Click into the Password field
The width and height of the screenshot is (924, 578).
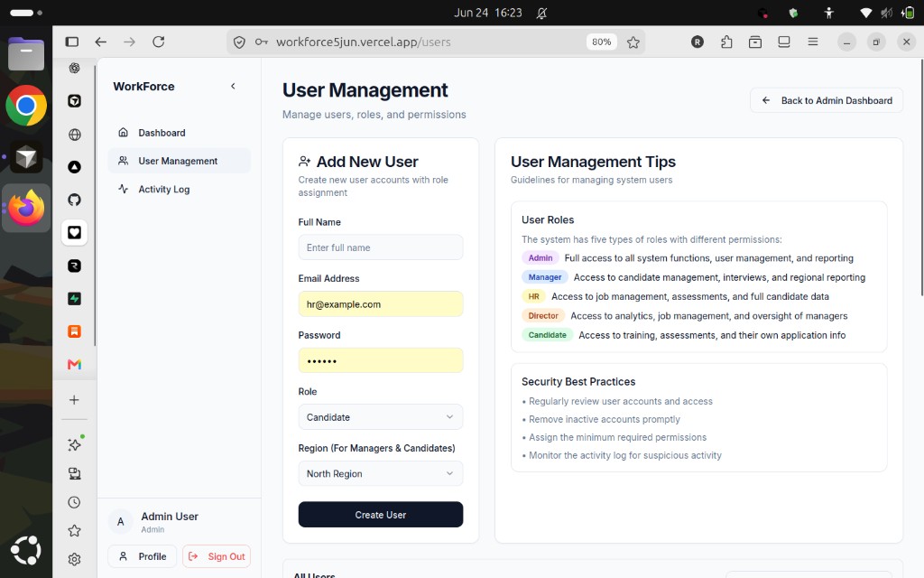381,361
